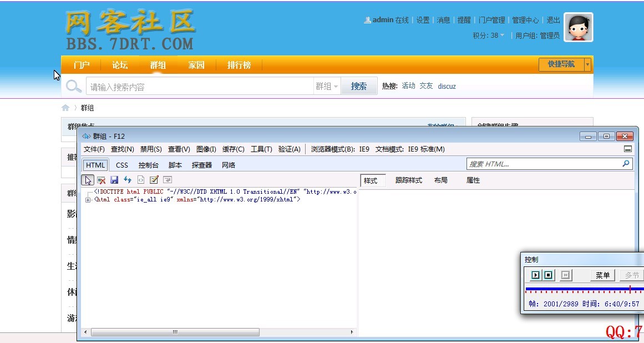The height and width of the screenshot is (343, 644).
Task: Open the 验证(A) menu
Action: (289, 149)
